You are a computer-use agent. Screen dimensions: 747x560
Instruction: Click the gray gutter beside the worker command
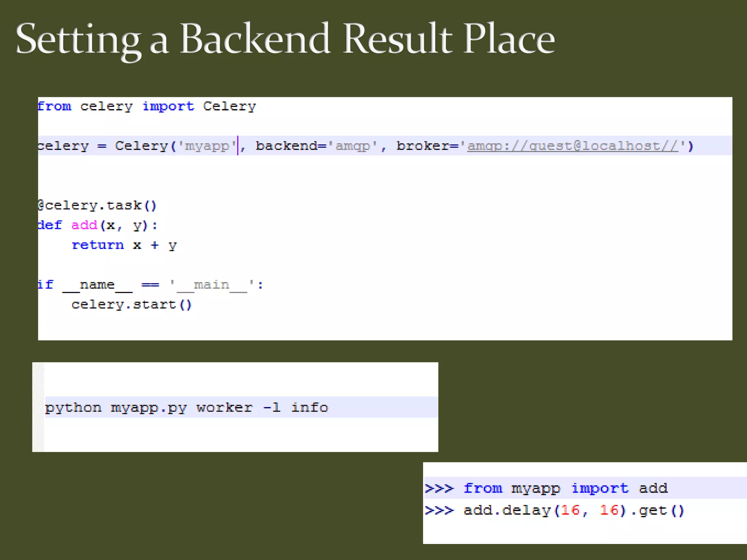[x=38, y=407]
